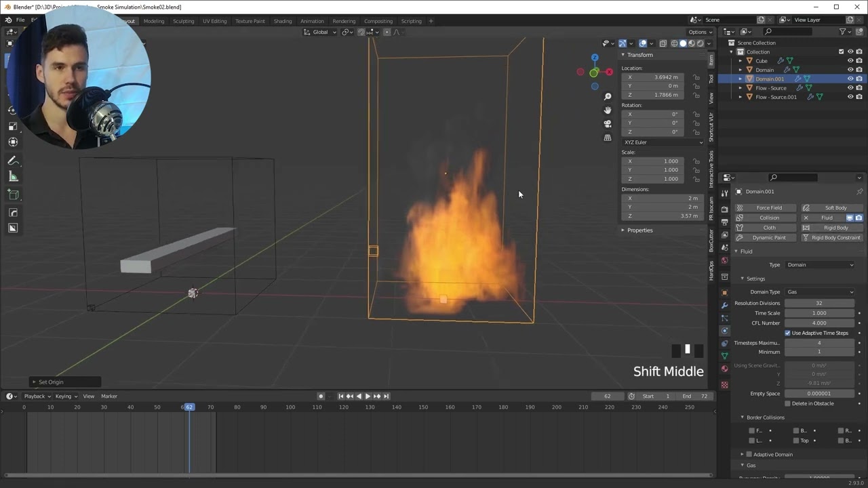
Task: Switch to Modeling workspace tab
Action: pyautogui.click(x=154, y=21)
